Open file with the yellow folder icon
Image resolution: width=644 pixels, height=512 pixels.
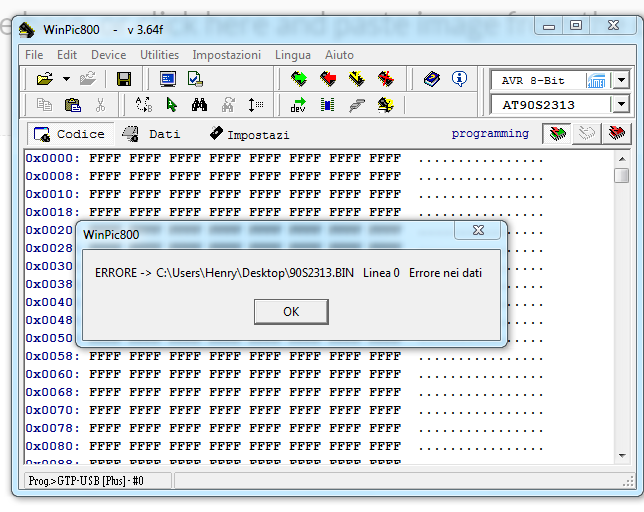(x=44, y=79)
